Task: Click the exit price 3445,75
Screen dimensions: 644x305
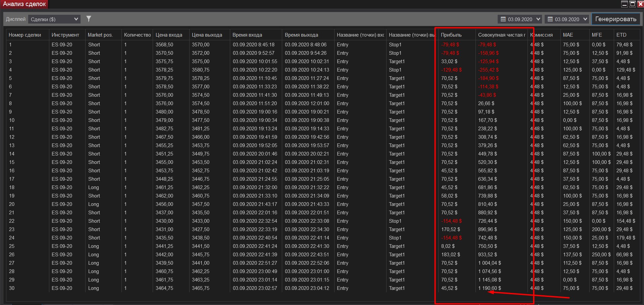Action: click(x=201, y=255)
